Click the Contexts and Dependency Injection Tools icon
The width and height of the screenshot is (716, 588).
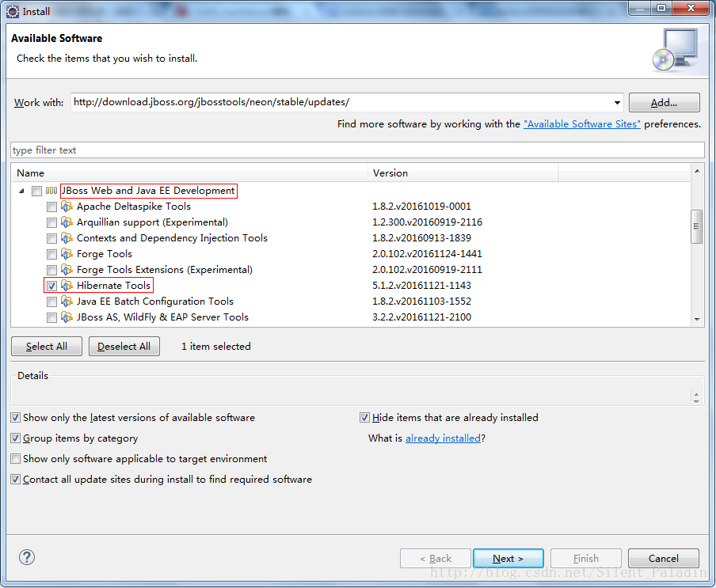click(67, 238)
